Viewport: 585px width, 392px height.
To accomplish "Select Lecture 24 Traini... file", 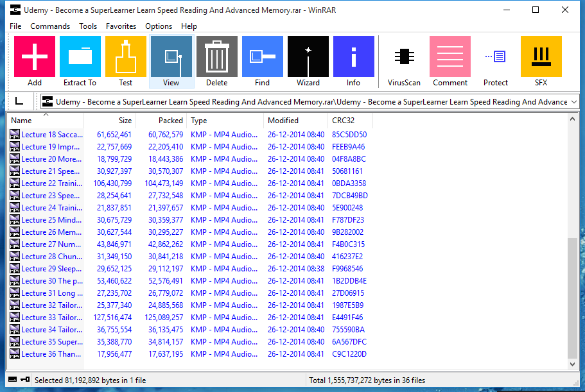I will click(x=51, y=208).
